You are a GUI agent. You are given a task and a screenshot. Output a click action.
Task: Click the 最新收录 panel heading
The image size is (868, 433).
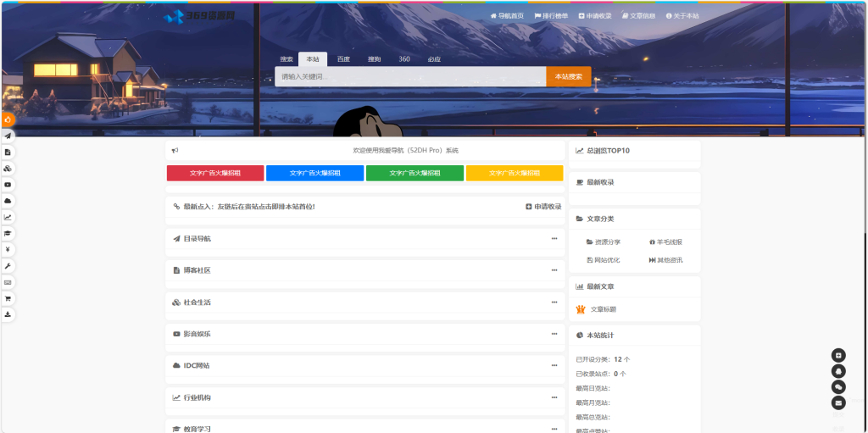coord(600,182)
